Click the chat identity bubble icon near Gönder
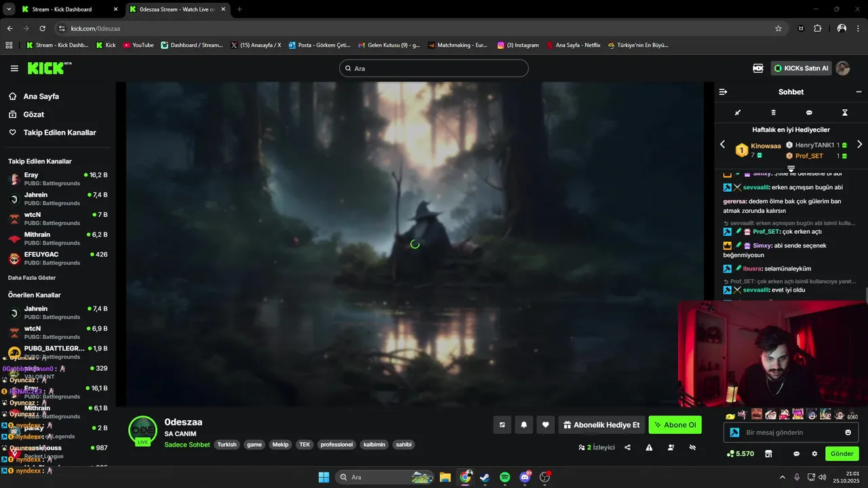Image resolution: width=868 pixels, height=488 pixels. 797,453
